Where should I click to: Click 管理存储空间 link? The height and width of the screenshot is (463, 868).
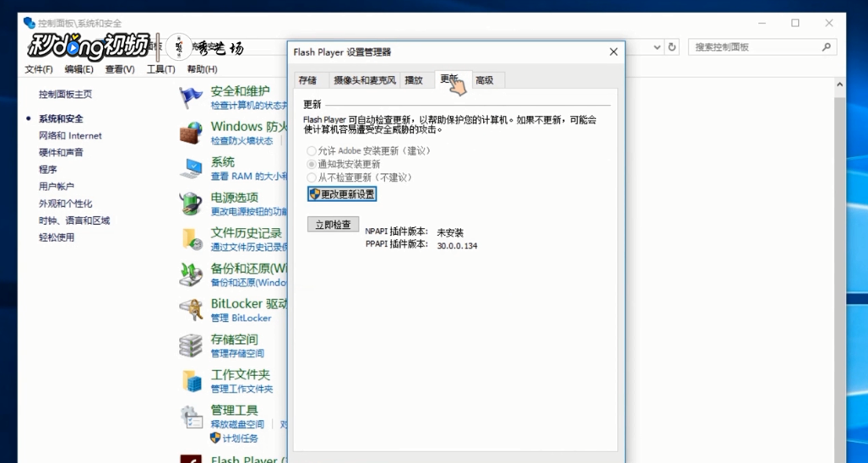click(x=237, y=353)
